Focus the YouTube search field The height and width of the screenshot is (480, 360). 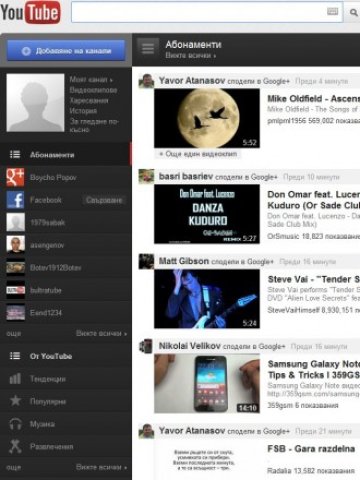pos(207,12)
